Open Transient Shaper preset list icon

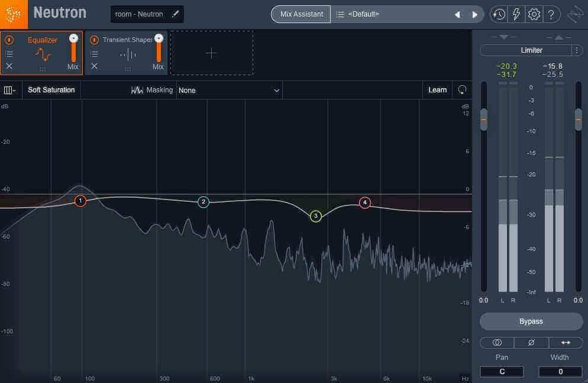(x=94, y=54)
